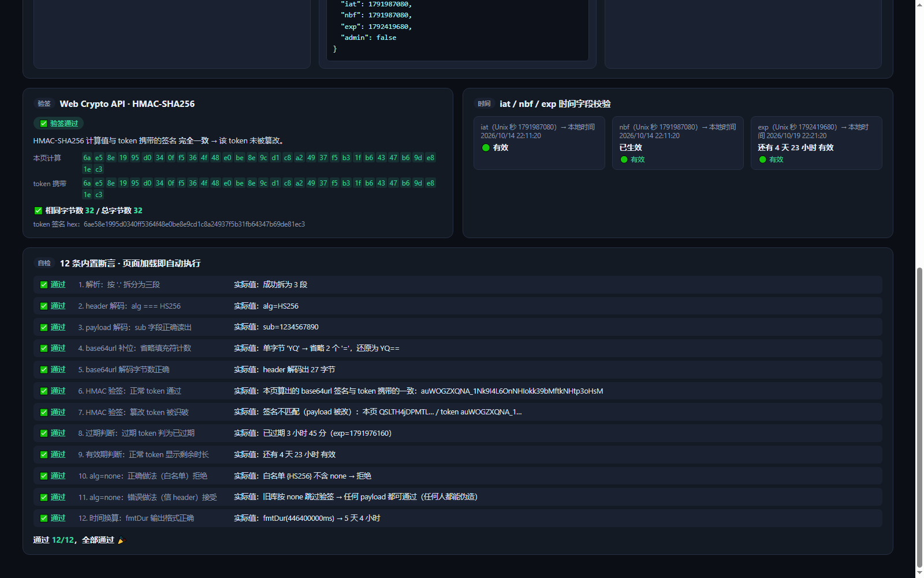Click check mark on 过期判断 row
Image resolution: width=924 pixels, height=578 pixels.
[44, 433]
